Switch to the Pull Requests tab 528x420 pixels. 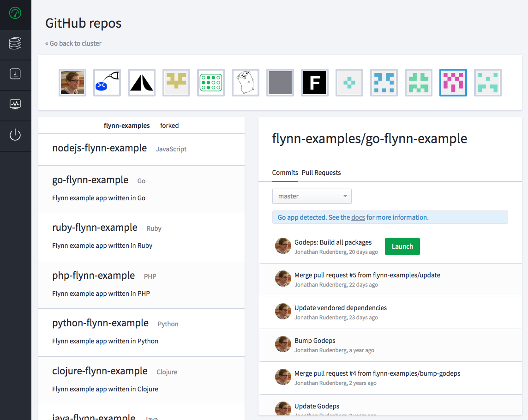pyautogui.click(x=321, y=173)
